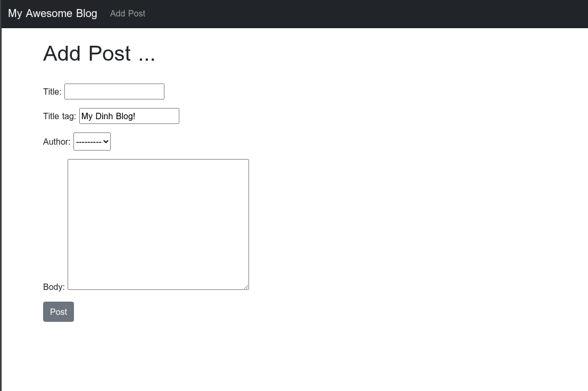Open the Author dropdown
Viewport: 588px width, 391px height.
92,142
